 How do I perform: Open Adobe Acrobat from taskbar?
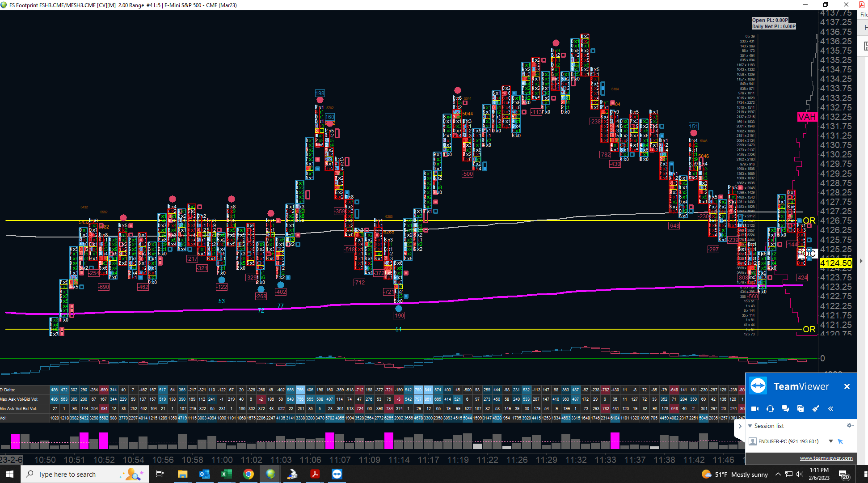click(x=315, y=474)
